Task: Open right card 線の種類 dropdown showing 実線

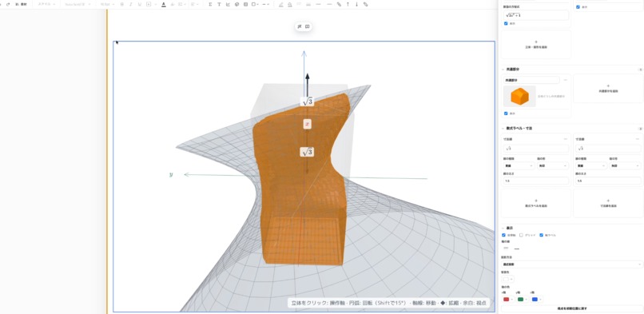Action: tap(591, 166)
